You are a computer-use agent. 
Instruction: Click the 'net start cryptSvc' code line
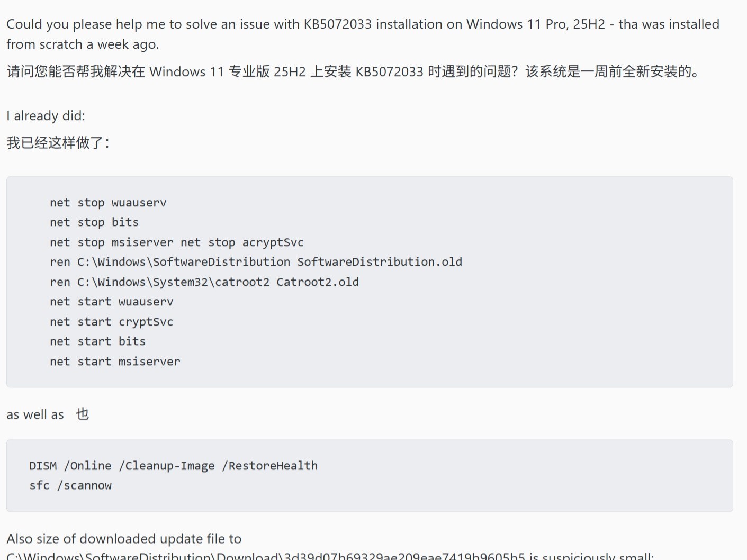point(111,322)
